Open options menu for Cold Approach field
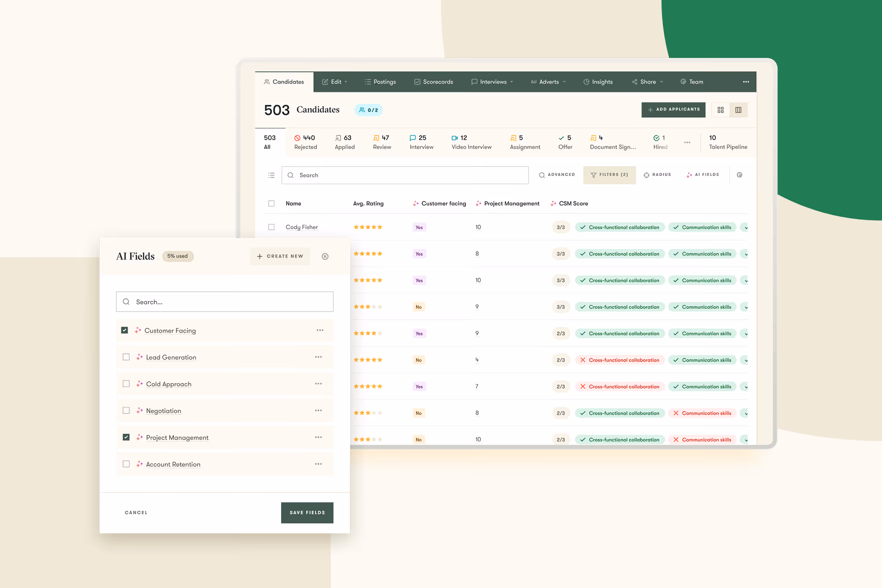This screenshot has width=882, height=588. click(318, 384)
